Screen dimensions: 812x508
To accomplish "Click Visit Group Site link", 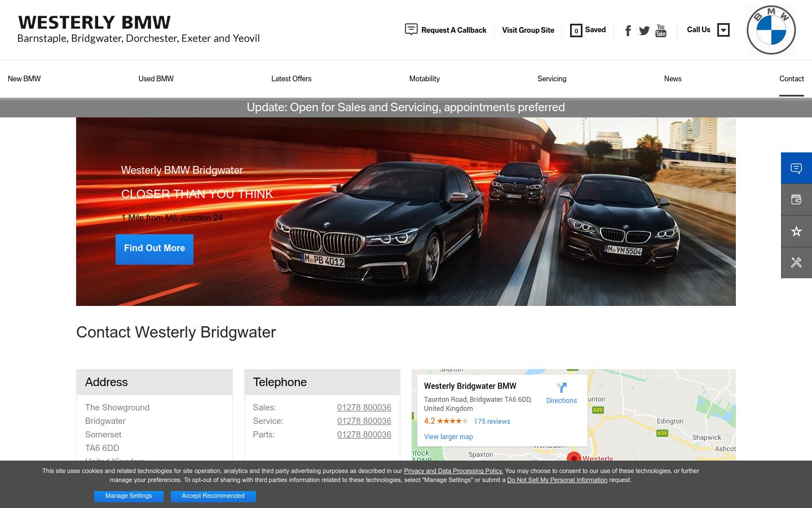I will [528, 30].
